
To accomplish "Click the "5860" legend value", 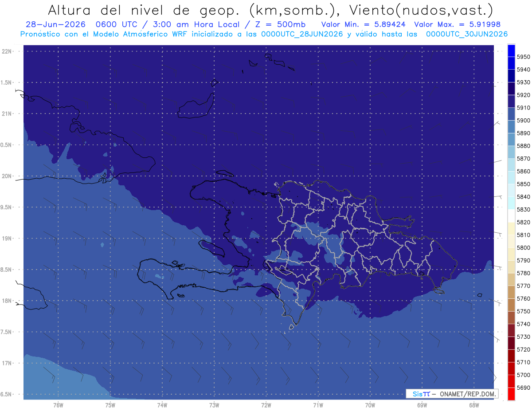I will pyautogui.click(x=524, y=171).
